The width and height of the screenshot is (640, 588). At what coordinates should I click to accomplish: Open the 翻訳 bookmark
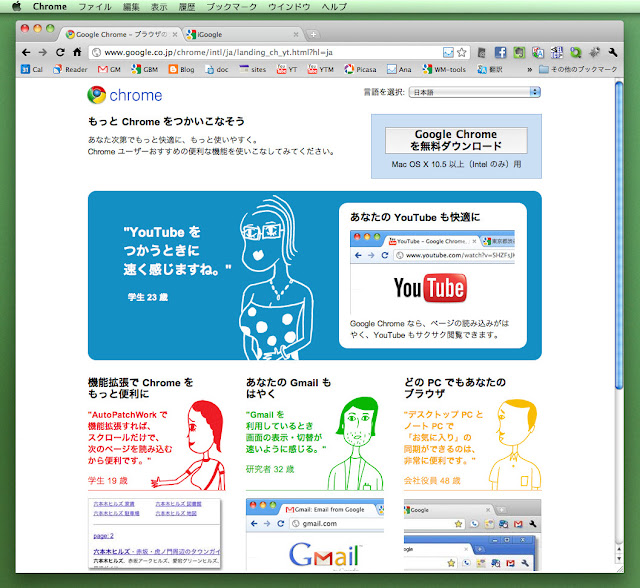tap(490, 69)
